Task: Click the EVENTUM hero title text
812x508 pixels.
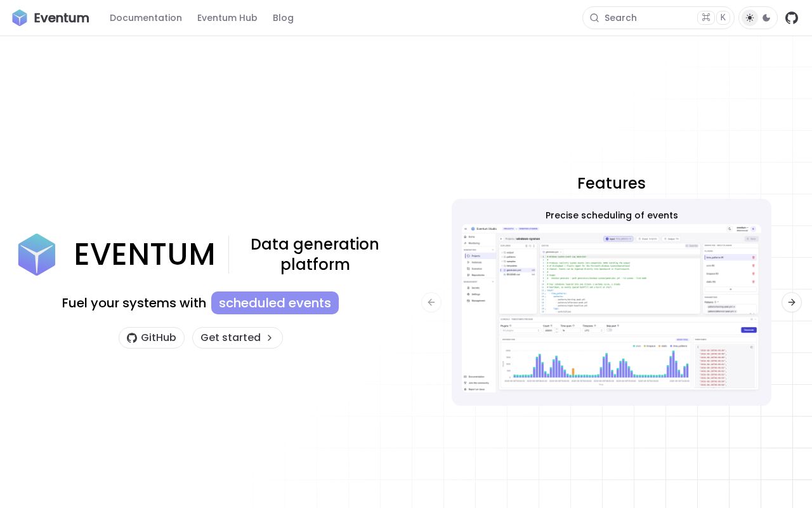Action: [x=145, y=254]
